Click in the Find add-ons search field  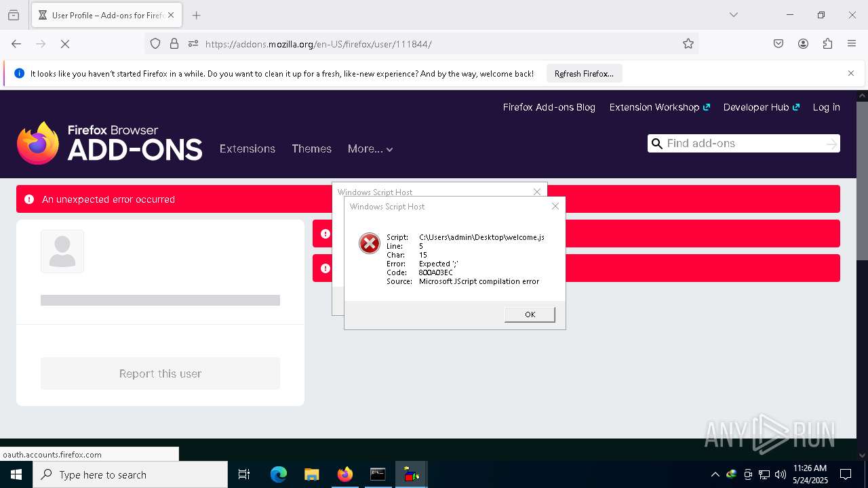(x=743, y=143)
